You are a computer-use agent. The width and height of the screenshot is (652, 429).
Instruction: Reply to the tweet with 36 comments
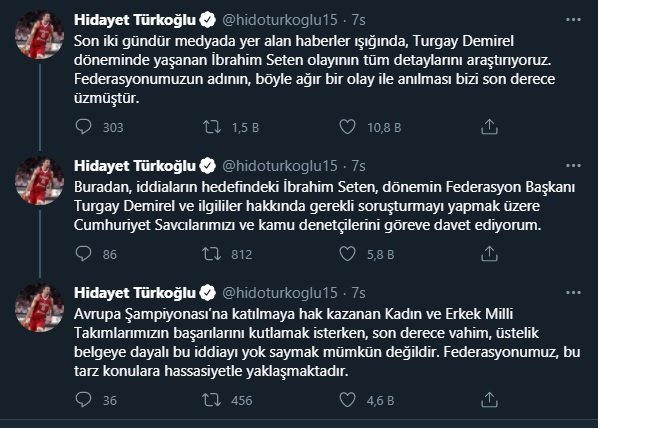pos(84,399)
